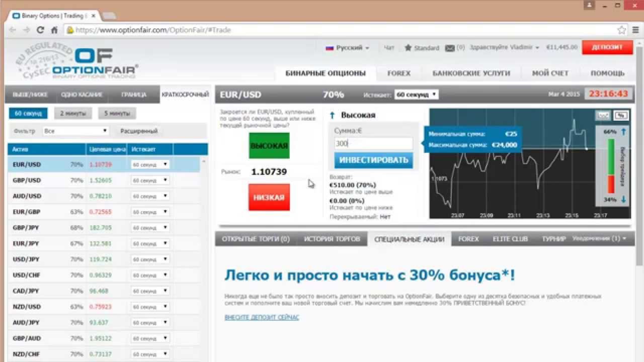Open expiry dropdown for AUD/USD row
Screen dimensions: 644x362
(x=150, y=196)
